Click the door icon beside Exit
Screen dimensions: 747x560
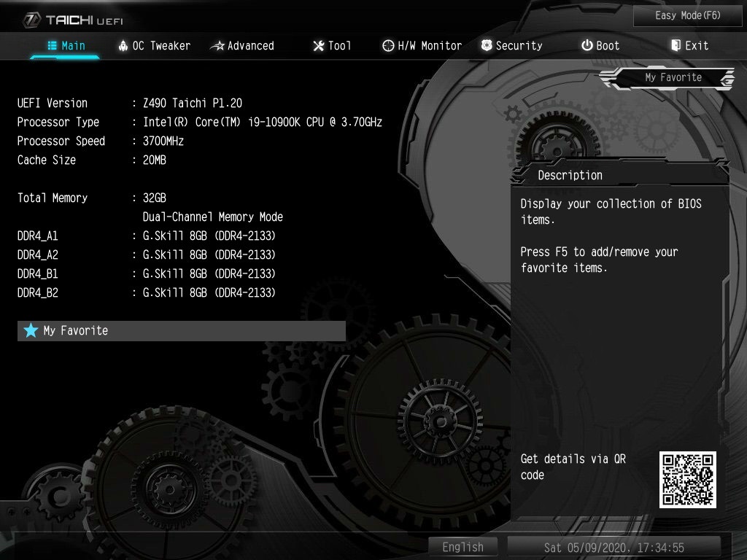click(x=676, y=46)
